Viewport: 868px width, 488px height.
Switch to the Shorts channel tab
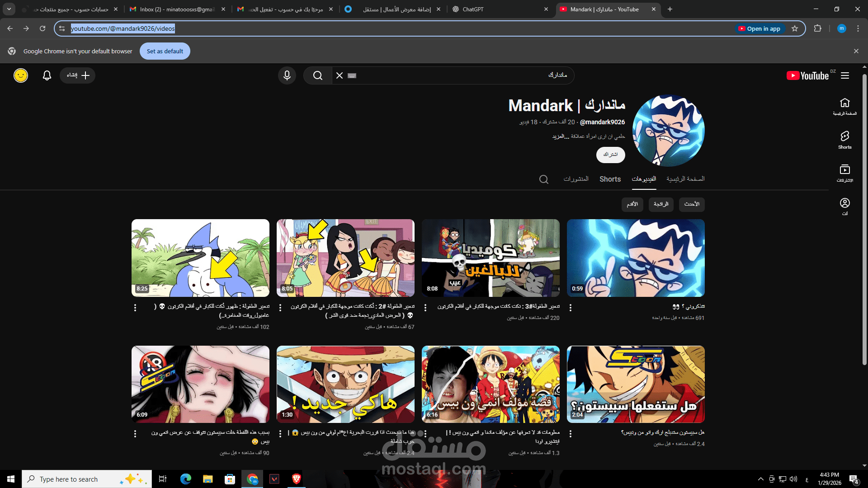pos(610,179)
